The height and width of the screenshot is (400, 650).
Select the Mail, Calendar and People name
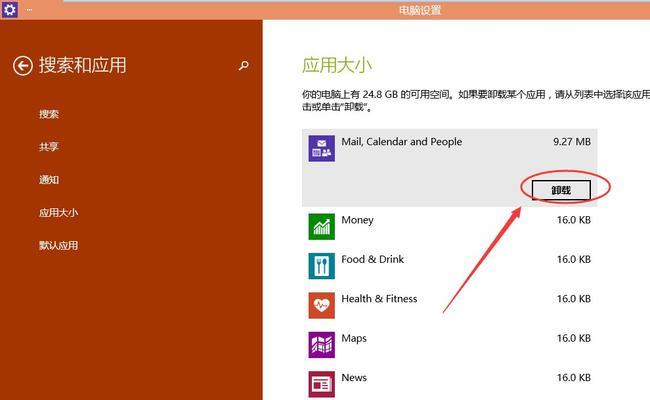(401, 142)
